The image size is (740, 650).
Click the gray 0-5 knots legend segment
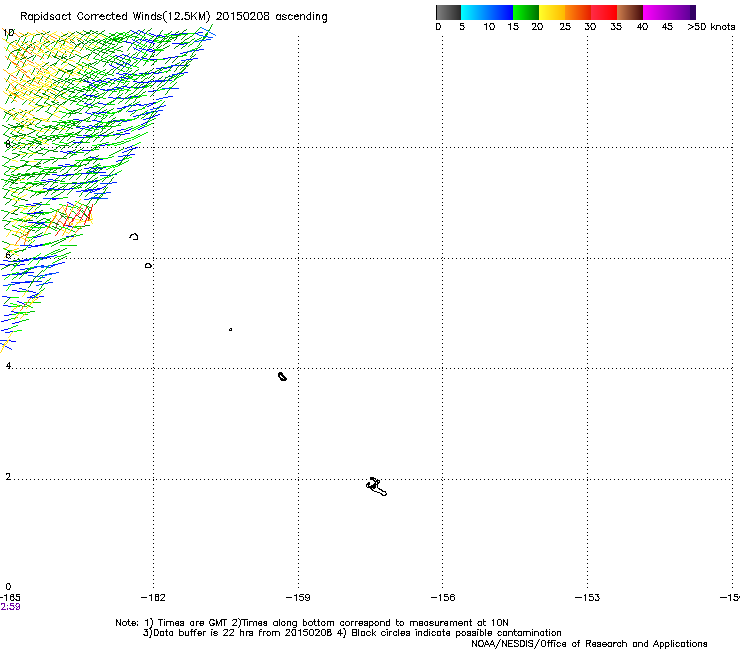(x=448, y=12)
